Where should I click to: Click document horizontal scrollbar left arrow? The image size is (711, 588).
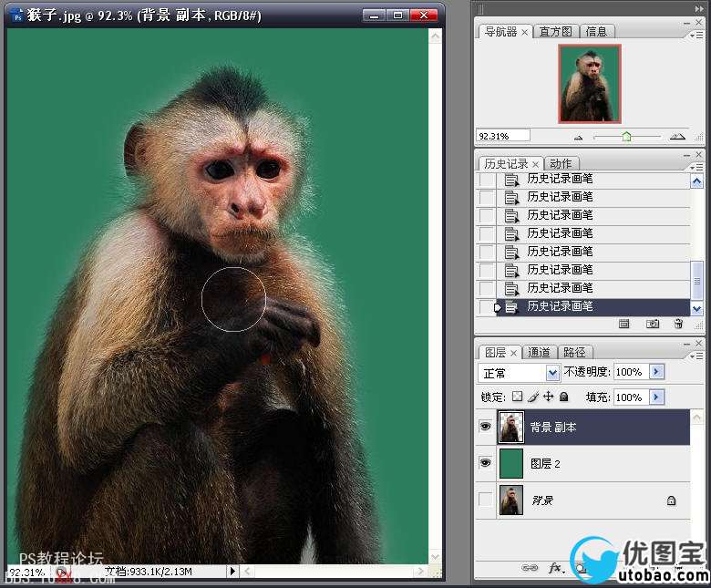pos(247,571)
